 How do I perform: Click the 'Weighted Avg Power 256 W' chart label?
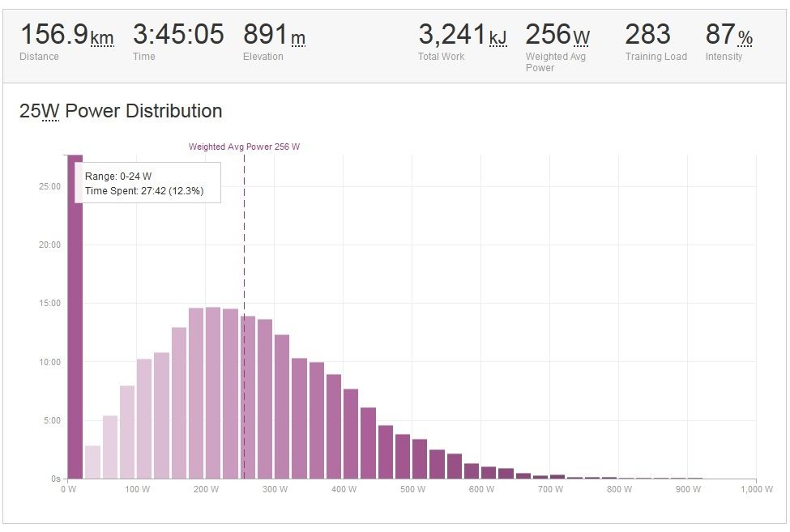tap(244, 147)
